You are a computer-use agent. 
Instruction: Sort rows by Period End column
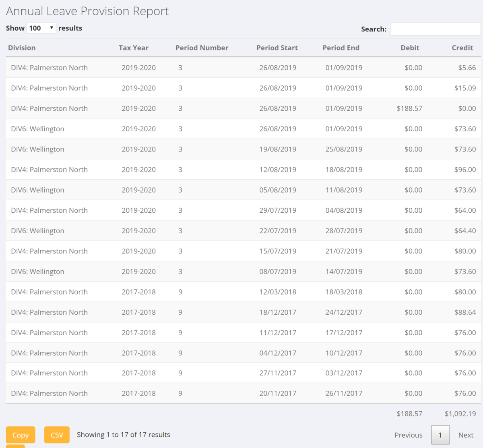coord(341,48)
